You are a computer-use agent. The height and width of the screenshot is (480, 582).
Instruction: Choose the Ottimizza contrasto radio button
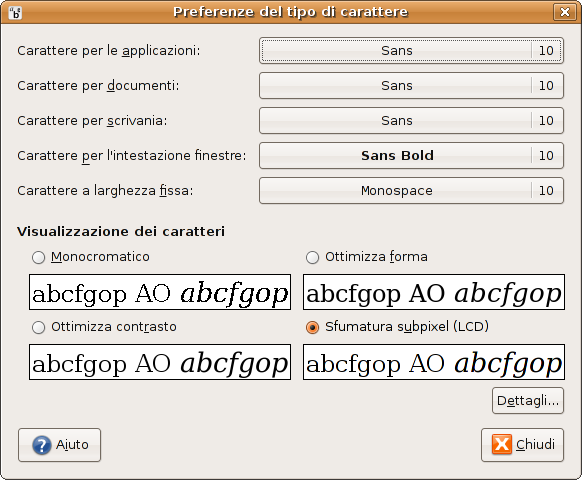click(x=39, y=327)
